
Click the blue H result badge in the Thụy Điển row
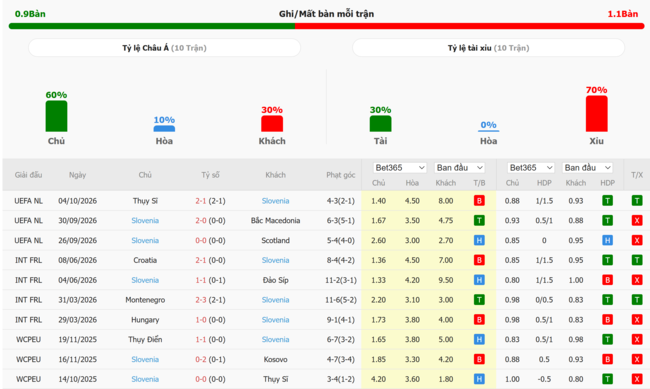coord(479,339)
